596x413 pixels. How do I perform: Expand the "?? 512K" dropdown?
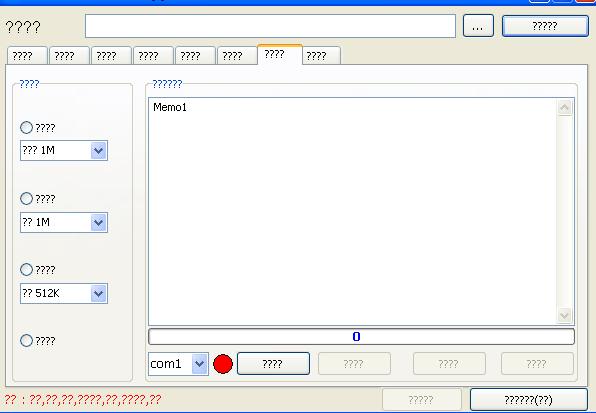pyautogui.click(x=98, y=293)
